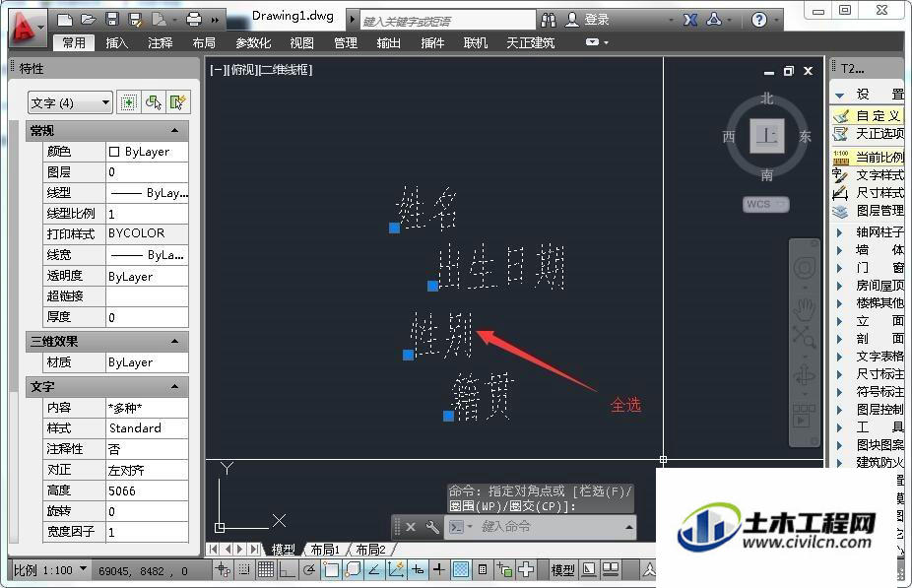Open the 参数化 ribbon tab
Image resolution: width=912 pixels, height=588 pixels.
click(253, 43)
